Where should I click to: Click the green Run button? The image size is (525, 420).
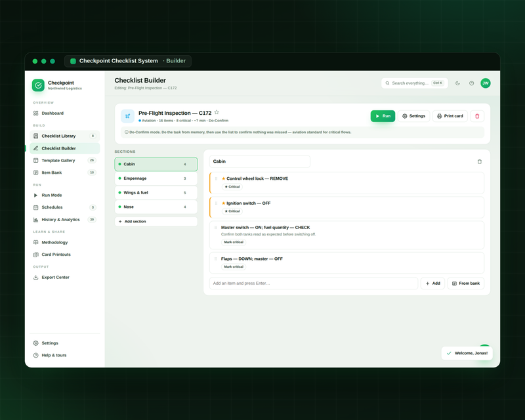(x=383, y=116)
